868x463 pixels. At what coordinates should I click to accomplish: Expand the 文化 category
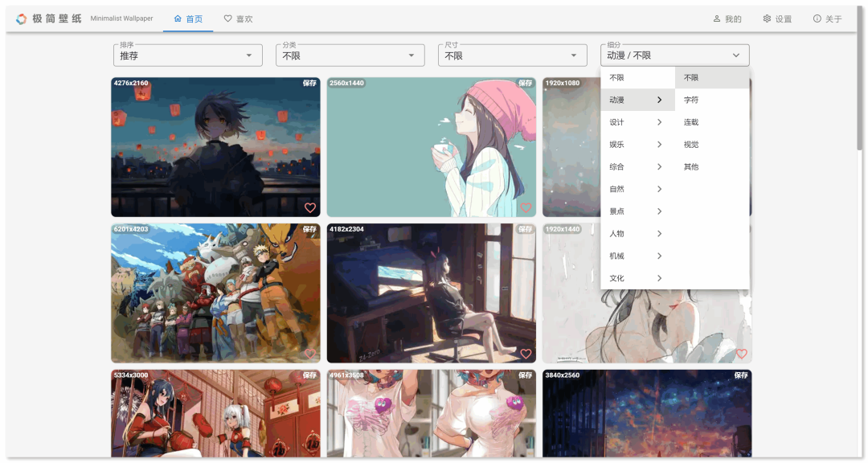(637, 278)
